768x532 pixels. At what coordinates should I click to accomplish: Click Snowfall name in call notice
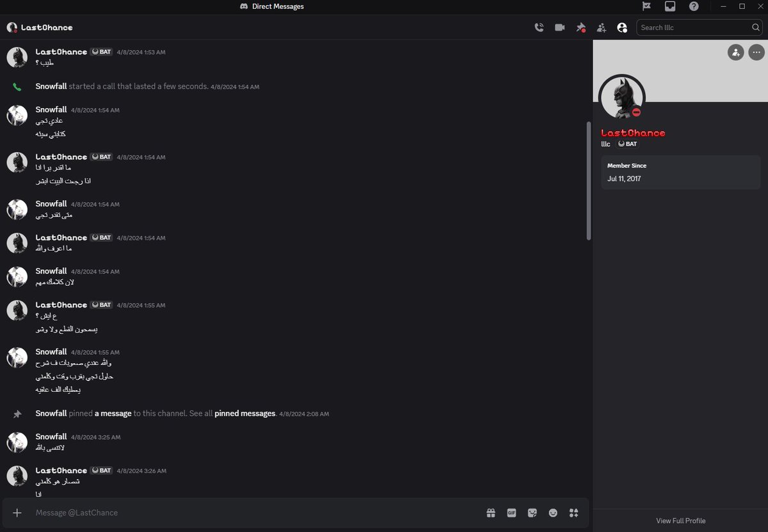point(51,86)
